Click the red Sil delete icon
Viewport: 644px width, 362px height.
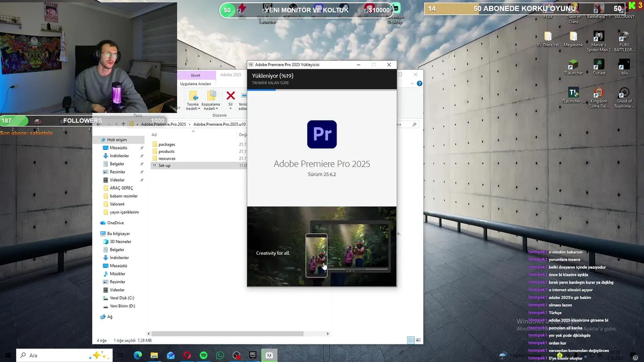click(230, 96)
